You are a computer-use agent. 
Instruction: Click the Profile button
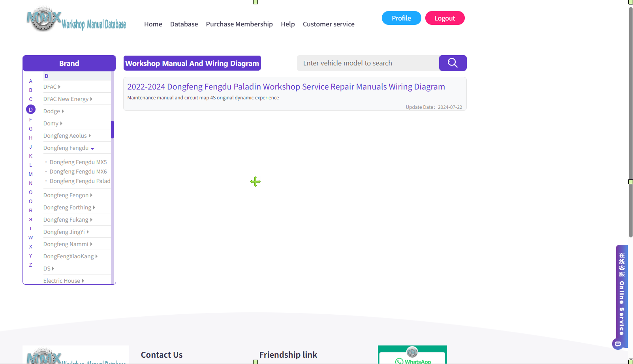[401, 18]
